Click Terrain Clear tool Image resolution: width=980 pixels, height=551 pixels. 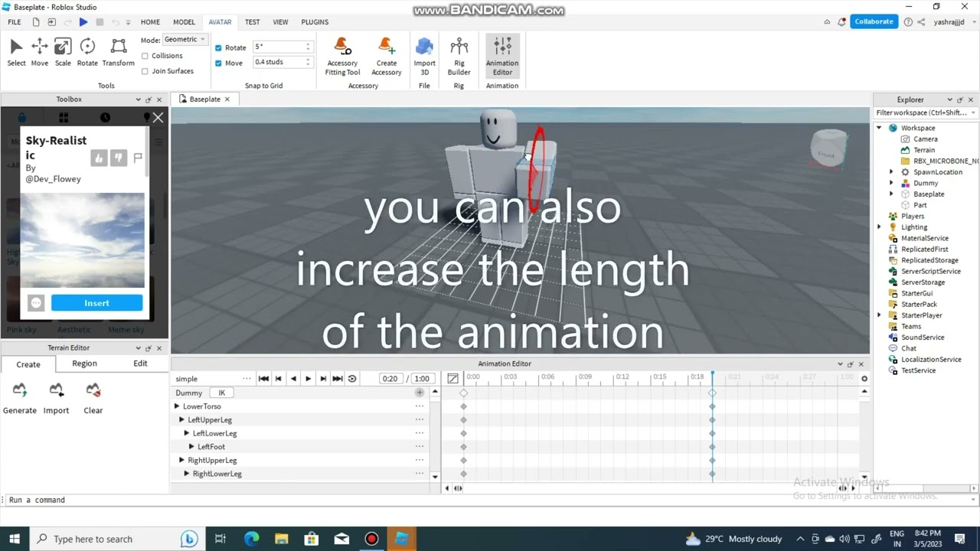coord(93,399)
